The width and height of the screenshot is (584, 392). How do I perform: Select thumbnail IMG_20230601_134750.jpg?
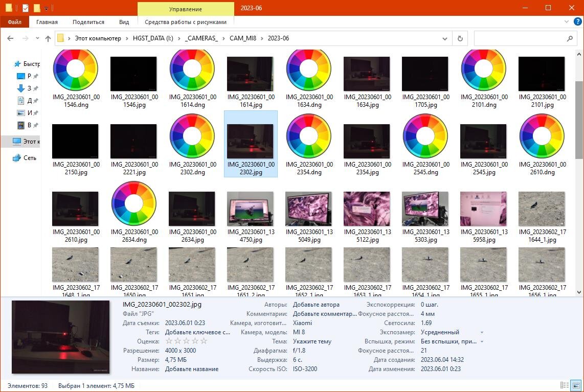pos(250,209)
